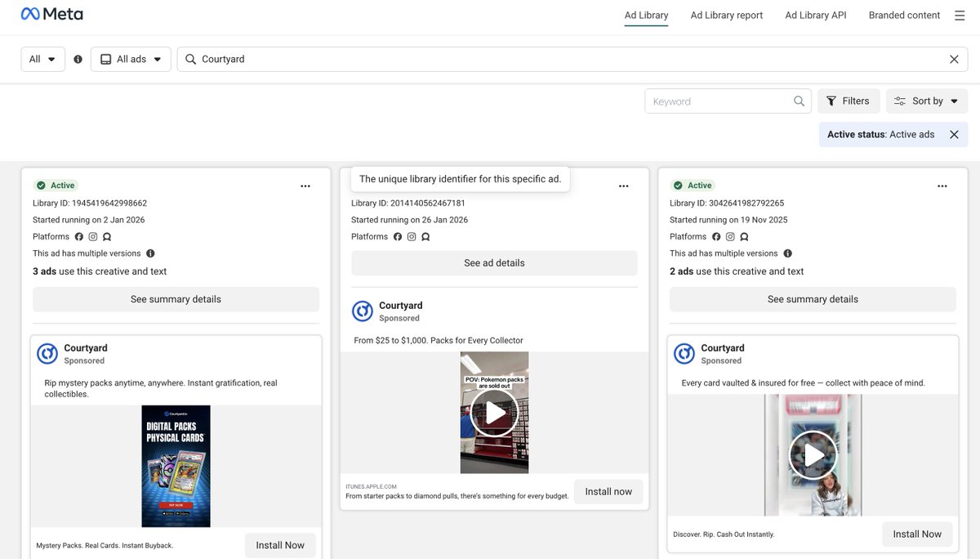Viewport: 980px width, 559px height.
Task: Click Audience Network icon on 19 Nov 2025 ad
Action: [x=744, y=237]
